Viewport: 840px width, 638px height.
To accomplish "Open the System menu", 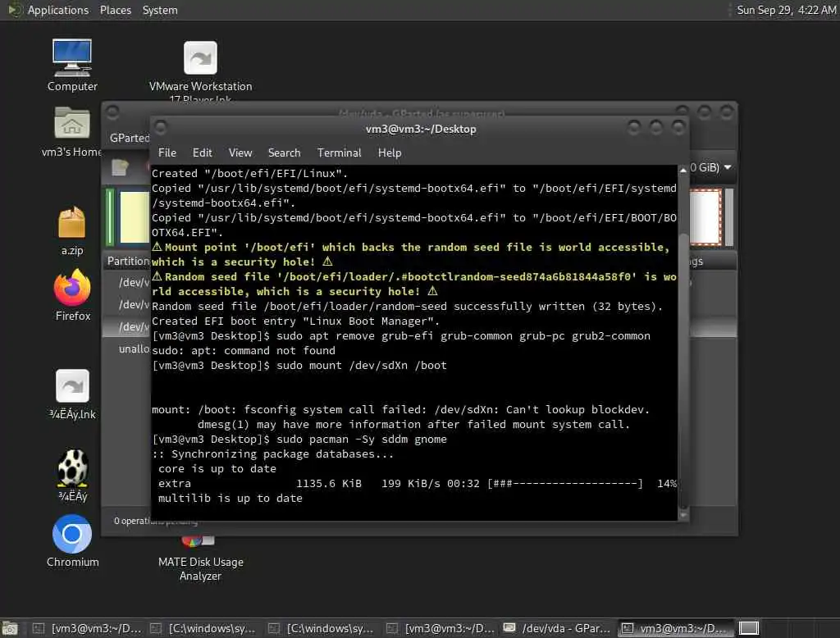I will click(x=160, y=10).
